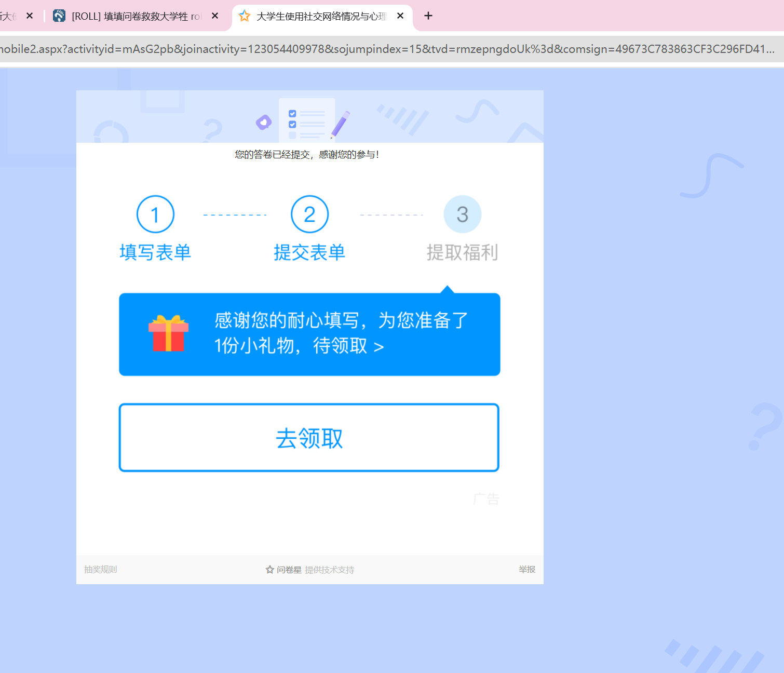784x673 pixels.
Task: Click the red gift box icon
Action: (x=168, y=334)
